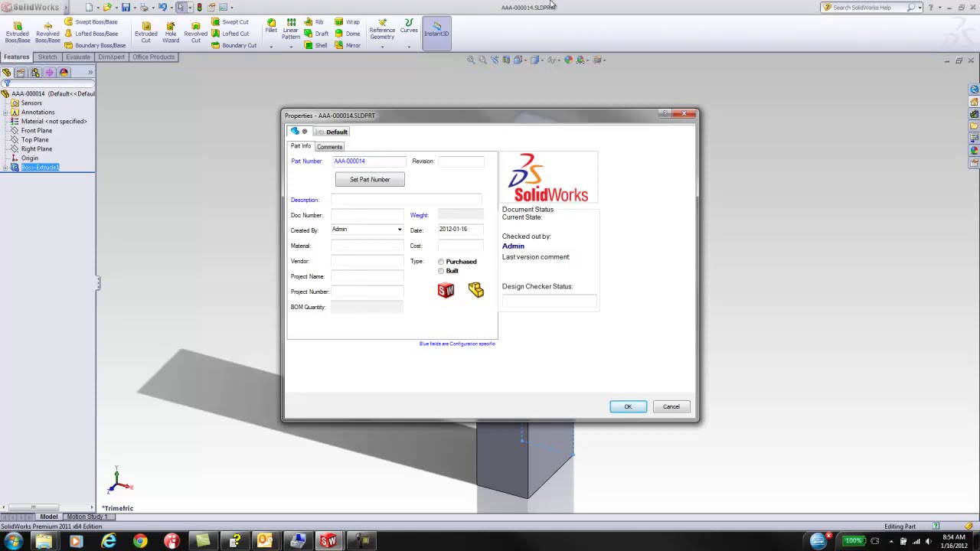The width and height of the screenshot is (980, 551).
Task: Click the Rebuild traffic light icon
Action: tap(199, 7)
